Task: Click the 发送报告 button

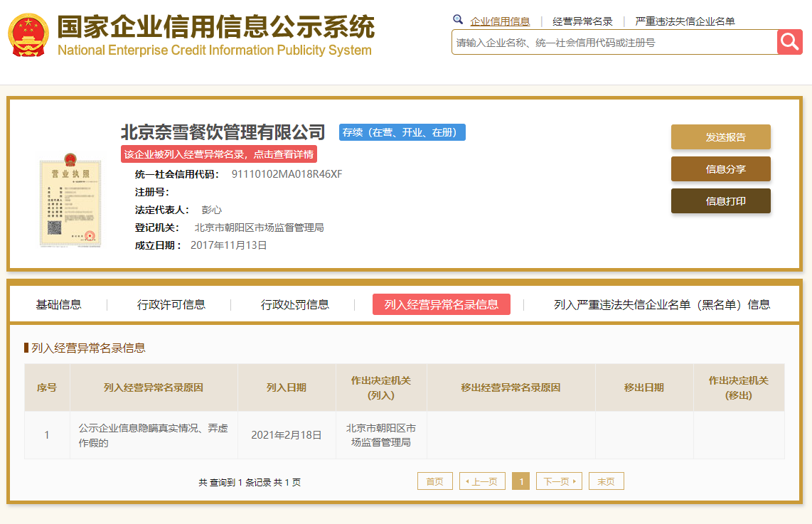Action: click(720, 137)
